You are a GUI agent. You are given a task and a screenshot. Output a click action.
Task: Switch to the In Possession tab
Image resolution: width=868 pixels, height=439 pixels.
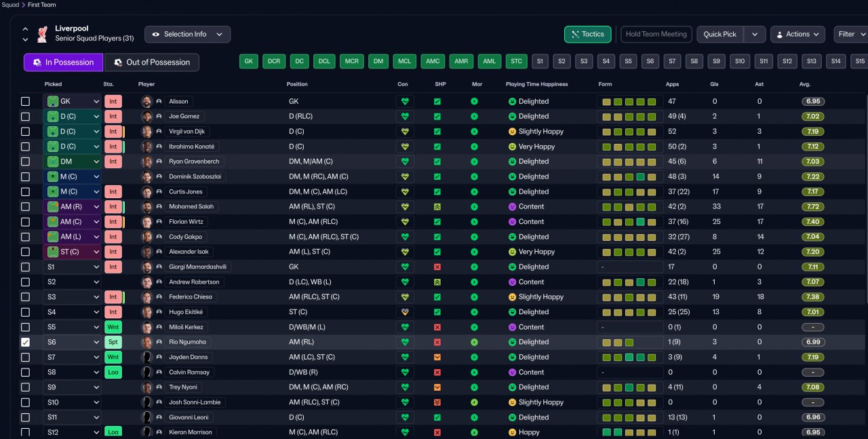[63, 62]
